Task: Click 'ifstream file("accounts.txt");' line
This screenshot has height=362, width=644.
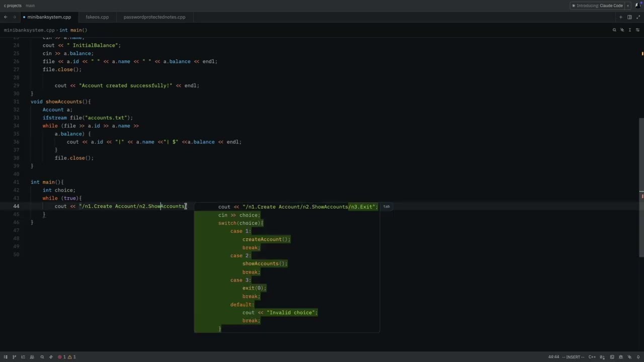Action: (88, 118)
